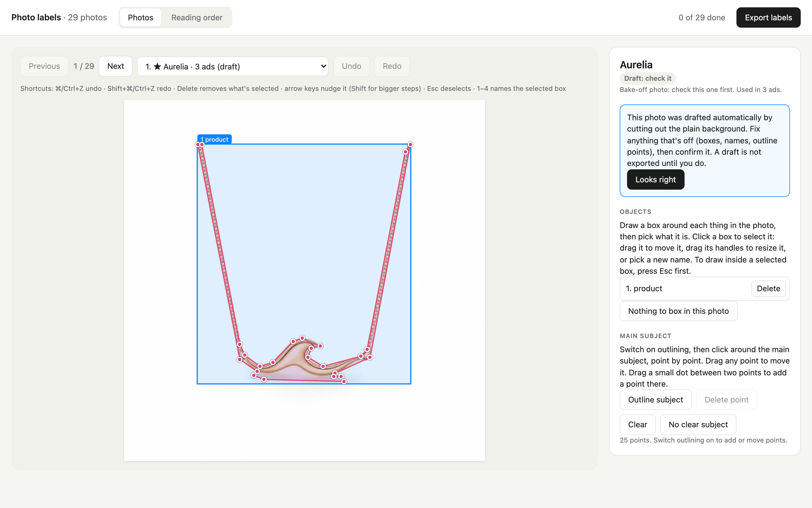Advance with the Next button
812x508 pixels.
[115, 66]
